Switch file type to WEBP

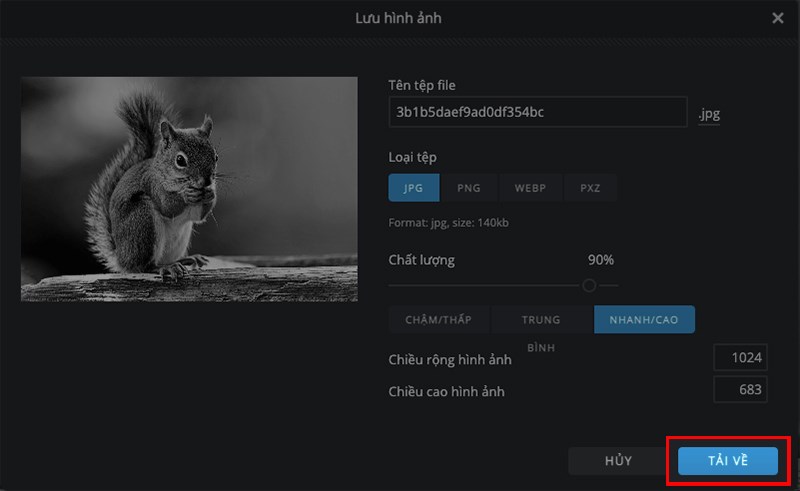pos(529,187)
